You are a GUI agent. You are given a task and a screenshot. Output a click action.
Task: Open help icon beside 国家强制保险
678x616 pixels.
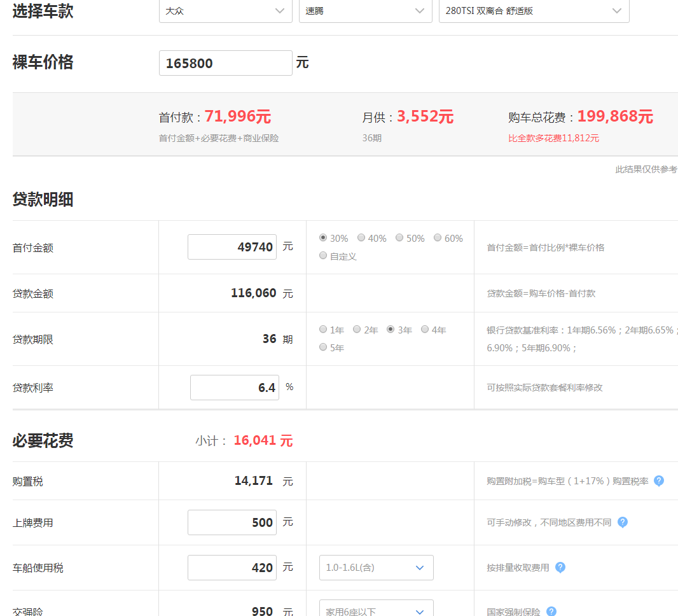pyautogui.click(x=551, y=612)
